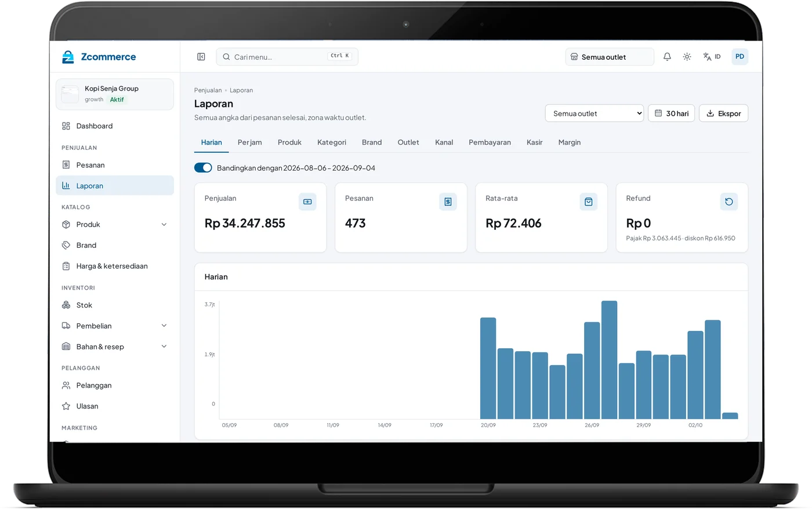Click the Cari menu search field

(x=287, y=57)
